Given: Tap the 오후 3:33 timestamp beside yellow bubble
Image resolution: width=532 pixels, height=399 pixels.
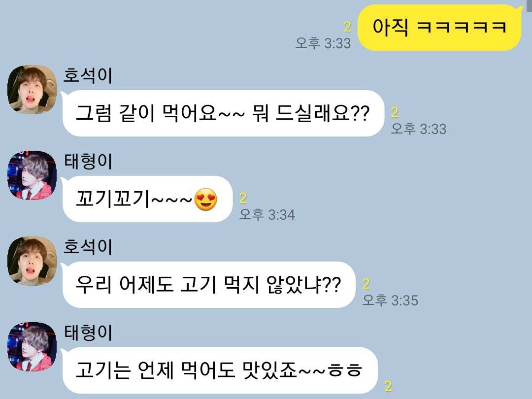Looking at the screenshot, I should (x=323, y=43).
